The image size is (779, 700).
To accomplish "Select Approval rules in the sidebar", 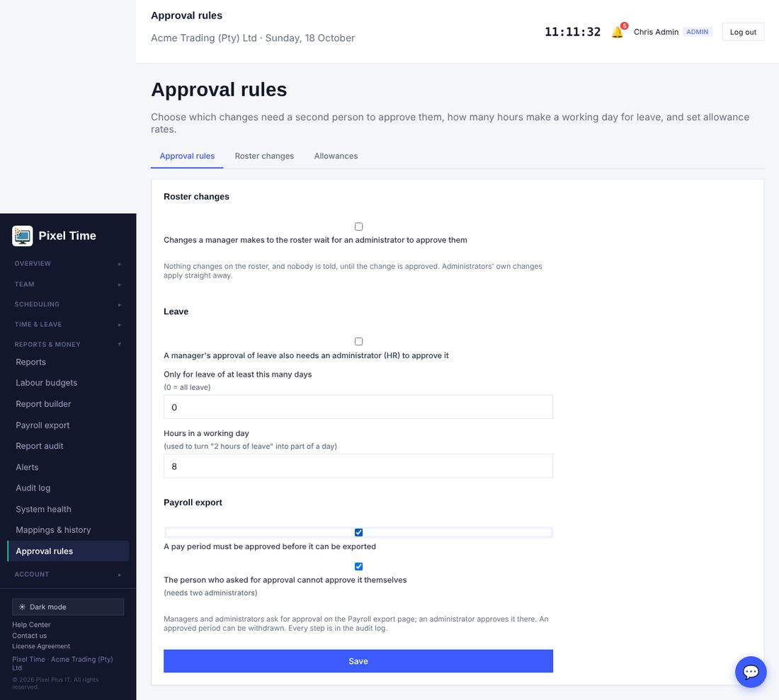I will (x=68, y=551).
